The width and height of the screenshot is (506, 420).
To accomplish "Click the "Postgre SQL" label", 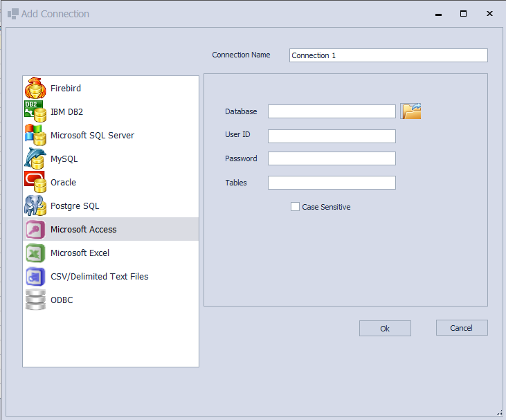I will (x=75, y=206).
